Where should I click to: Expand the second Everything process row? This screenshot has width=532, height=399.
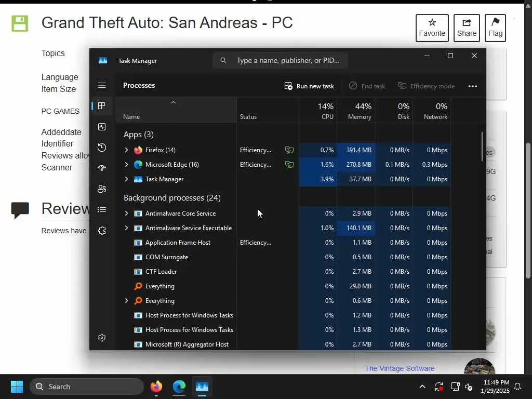[126, 301]
